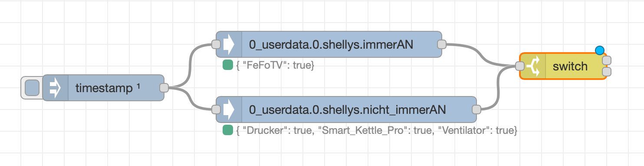Viewport: 644px width, 166px height.
Task: Click the nicht_immerAN node arrow icon
Action: [x=229, y=110]
